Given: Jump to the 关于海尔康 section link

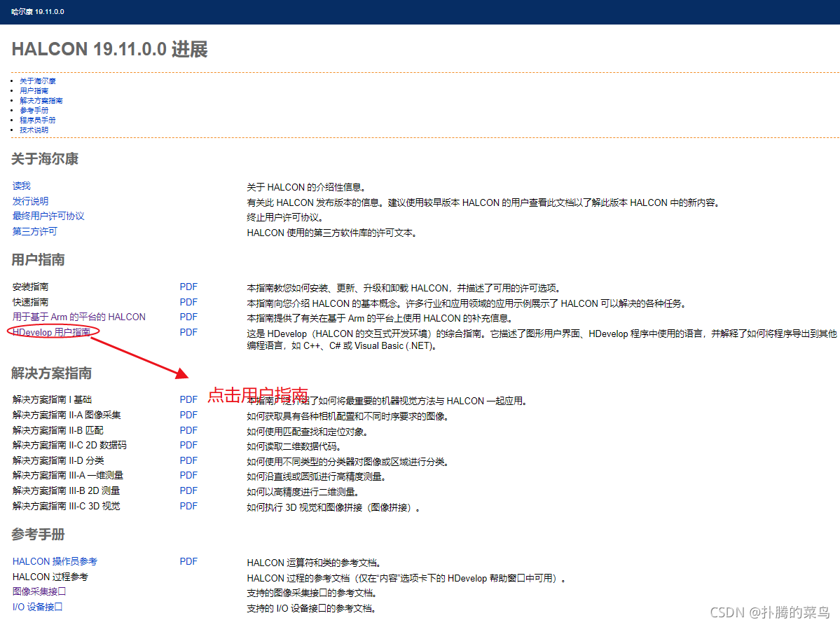Looking at the screenshot, I should point(38,81).
